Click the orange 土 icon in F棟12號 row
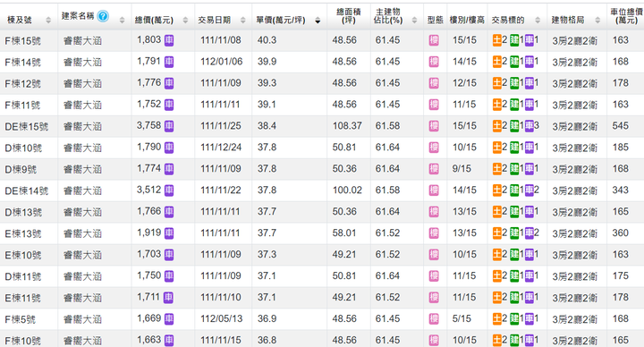 [497, 83]
